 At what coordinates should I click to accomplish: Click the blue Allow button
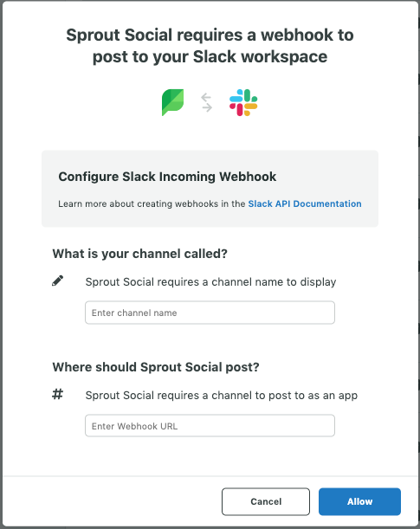tap(359, 501)
